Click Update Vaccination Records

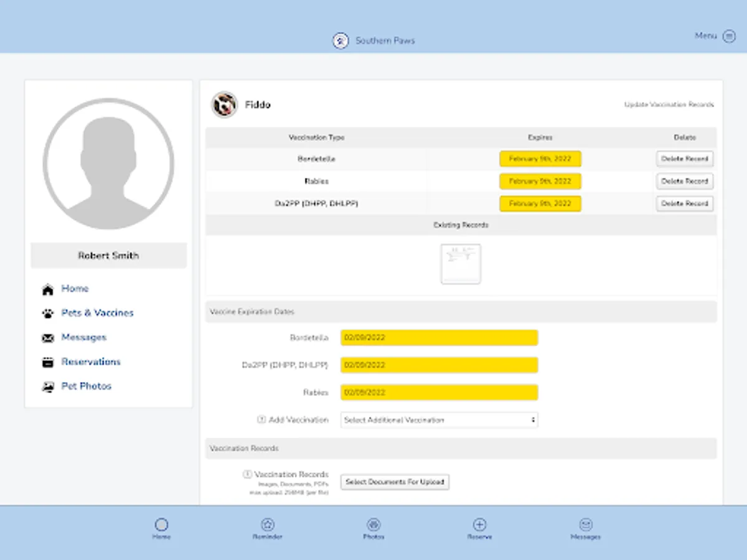pyautogui.click(x=669, y=105)
